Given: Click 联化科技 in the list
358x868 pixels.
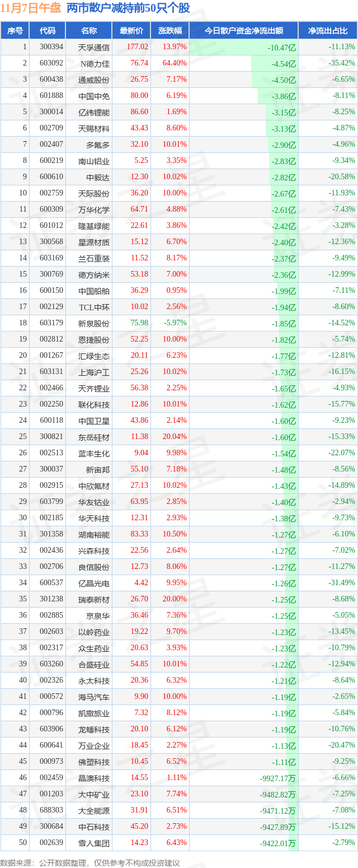Looking at the screenshot, I should pyautogui.click(x=94, y=404).
